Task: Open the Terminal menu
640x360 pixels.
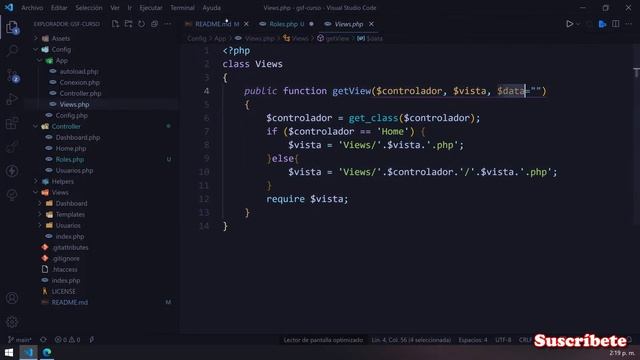Action: tap(182, 8)
